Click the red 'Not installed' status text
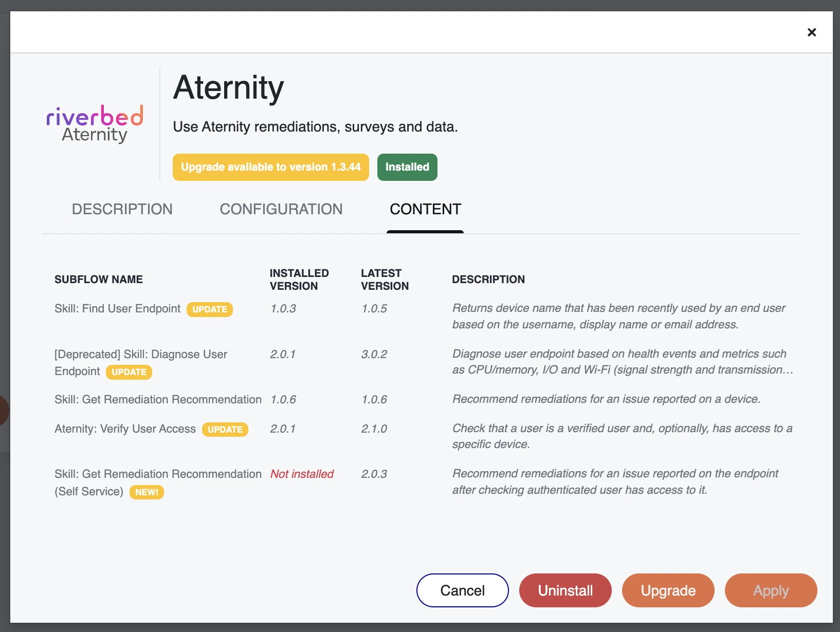Image resolution: width=840 pixels, height=632 pixels. pos(302,474)
